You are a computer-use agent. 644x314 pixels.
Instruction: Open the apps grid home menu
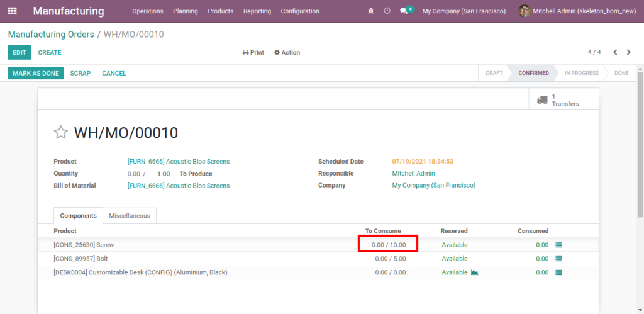tap(13, 11)
